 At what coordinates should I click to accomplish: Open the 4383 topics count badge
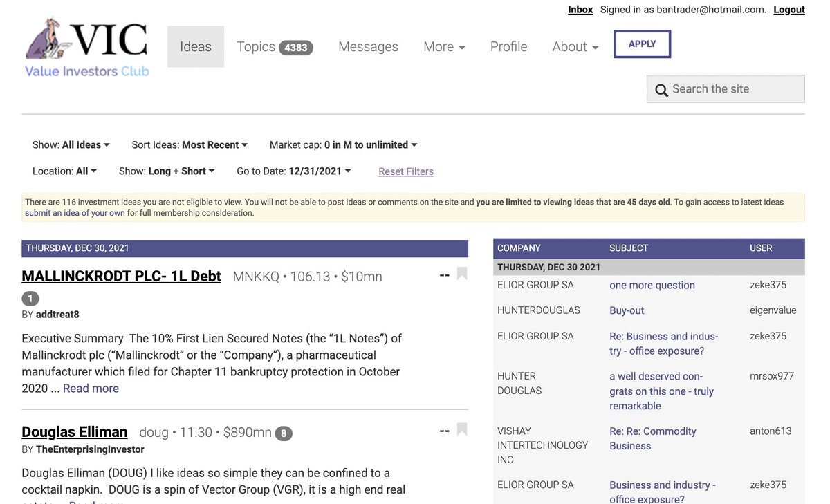point(296,48)
